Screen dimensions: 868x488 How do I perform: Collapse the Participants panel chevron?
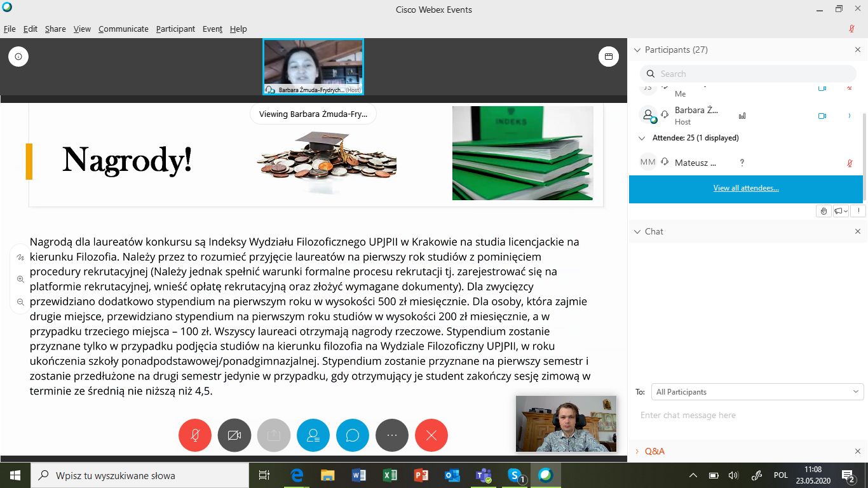pos(637,50)
